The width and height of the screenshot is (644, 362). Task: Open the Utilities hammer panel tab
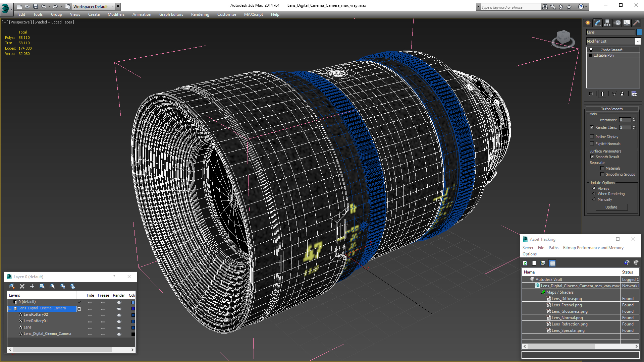pos(636,23)
